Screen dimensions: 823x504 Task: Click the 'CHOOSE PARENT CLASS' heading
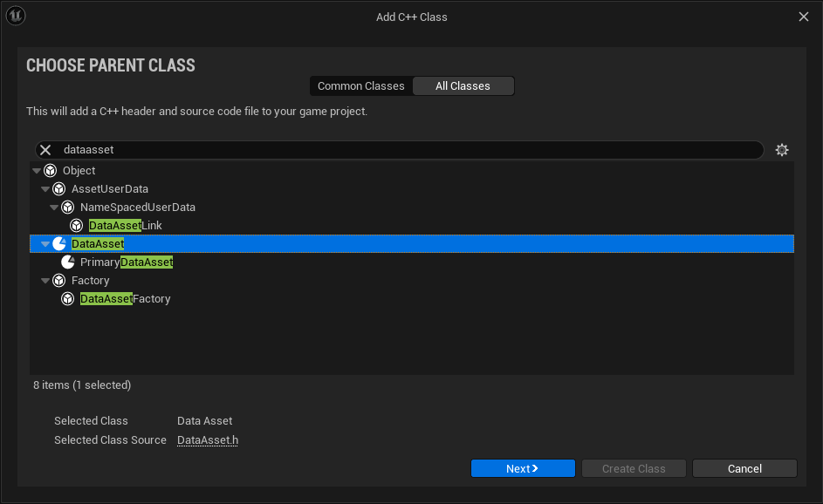pos(111,65)
